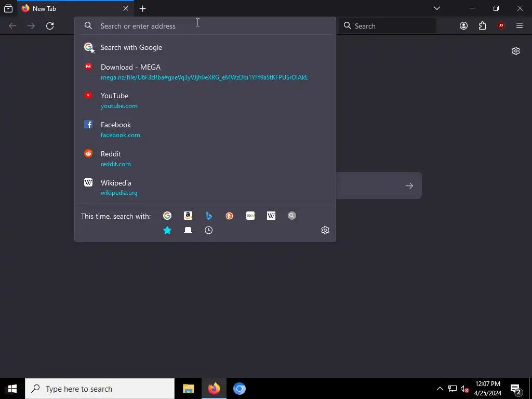Open New Tab personalize gear icon
Screen dimensions: 532x399
pos(516,51)
